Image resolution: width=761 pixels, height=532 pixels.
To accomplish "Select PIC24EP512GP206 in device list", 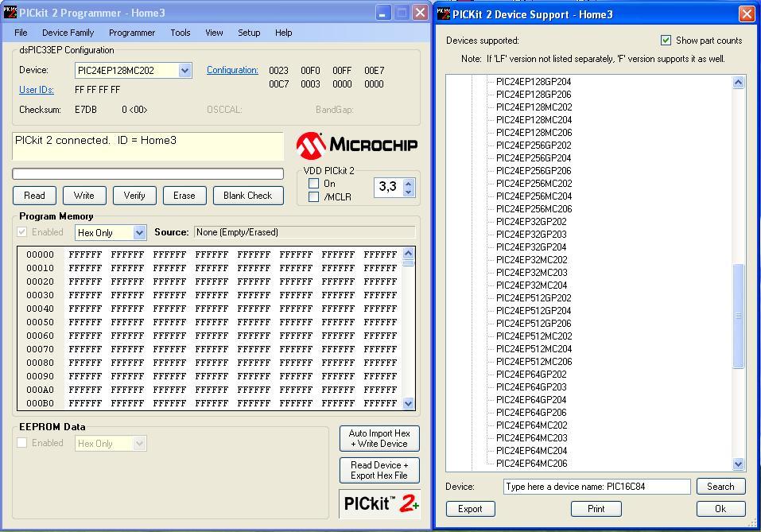I will click(534, 324).
